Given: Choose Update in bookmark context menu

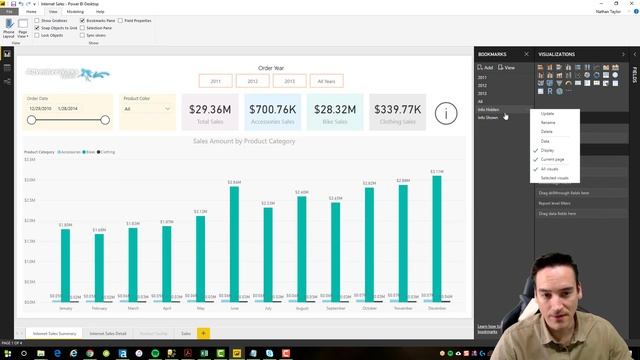Looking at the screenshot, I should pos(547,113).
